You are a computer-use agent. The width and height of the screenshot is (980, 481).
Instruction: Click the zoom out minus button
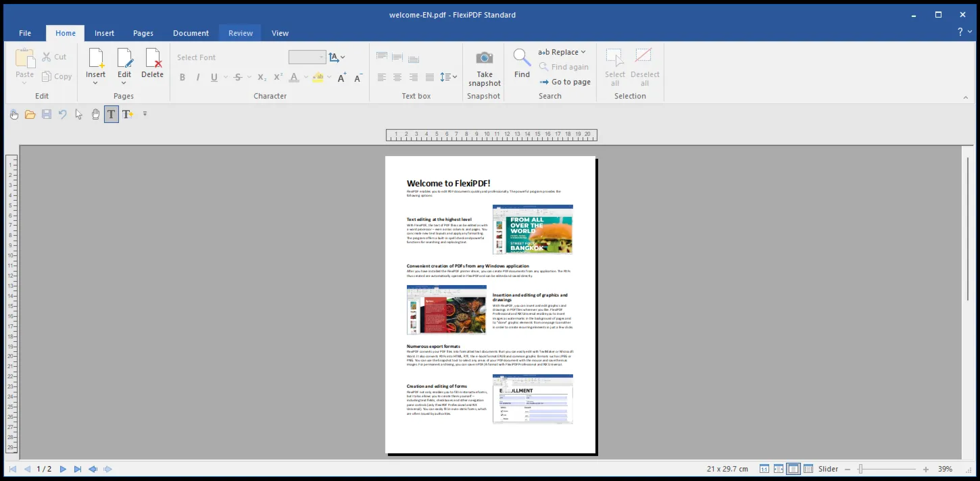pyautogui.click(x=848, y=469)
